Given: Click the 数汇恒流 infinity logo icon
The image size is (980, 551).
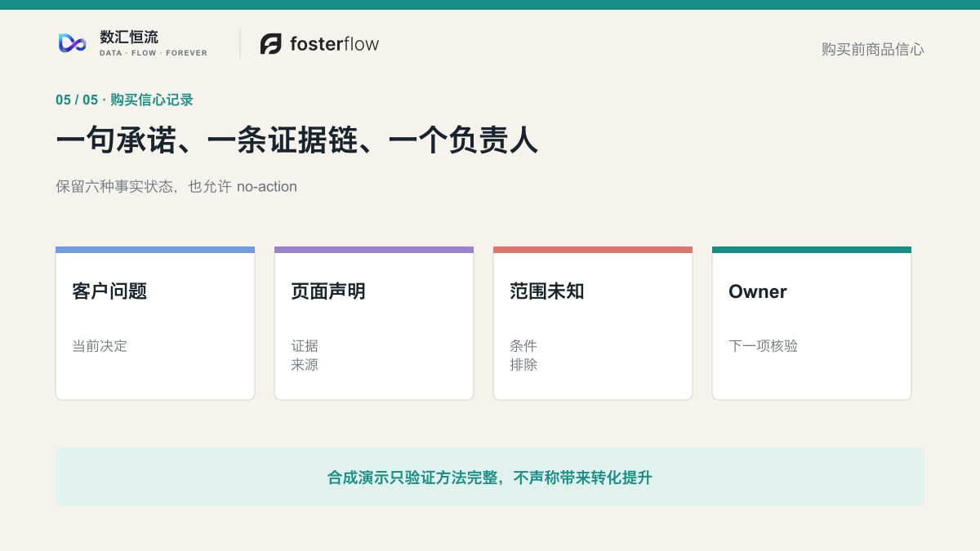Looking at the screenshot, I should (72, 43).
